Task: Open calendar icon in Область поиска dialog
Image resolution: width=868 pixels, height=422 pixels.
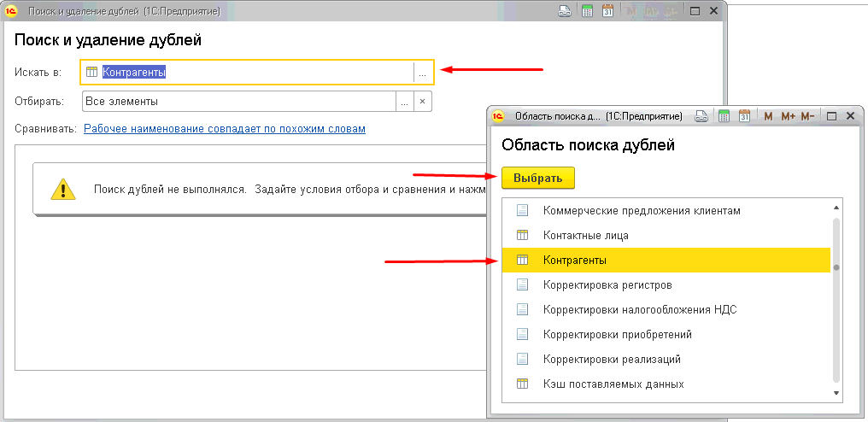Action: (x=745, y=116)
